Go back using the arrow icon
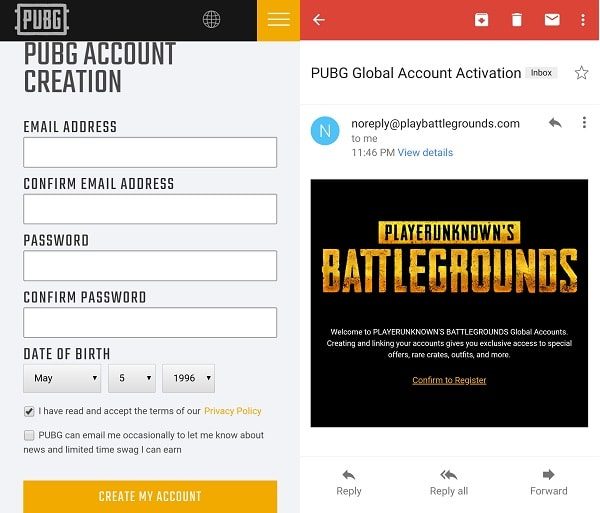This screenshot has width=600, height=513. (x=319, y=20)
